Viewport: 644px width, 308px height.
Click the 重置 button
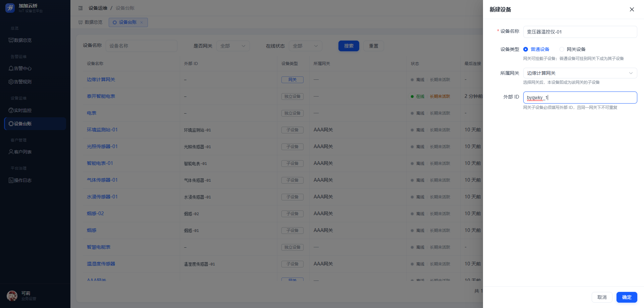pos(374,46)
